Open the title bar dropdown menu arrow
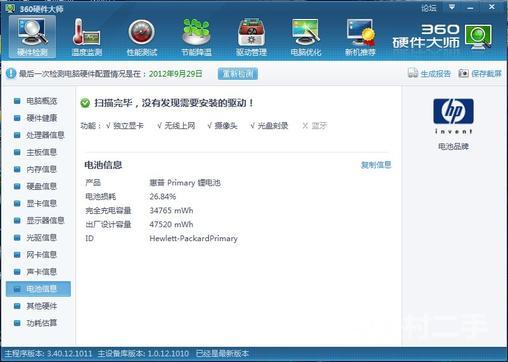The width and height of the screenshot is (508, 362). click(452, 7)
